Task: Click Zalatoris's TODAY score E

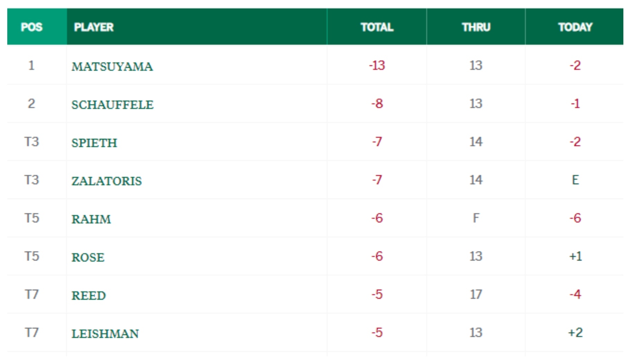Action: pos(575,180)
